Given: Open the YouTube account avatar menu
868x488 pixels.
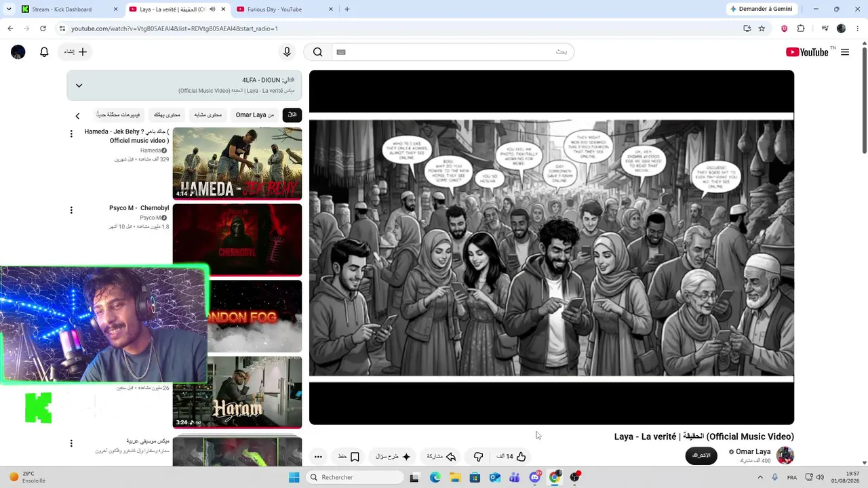Looking at the screenshot, I should [18, 52].
